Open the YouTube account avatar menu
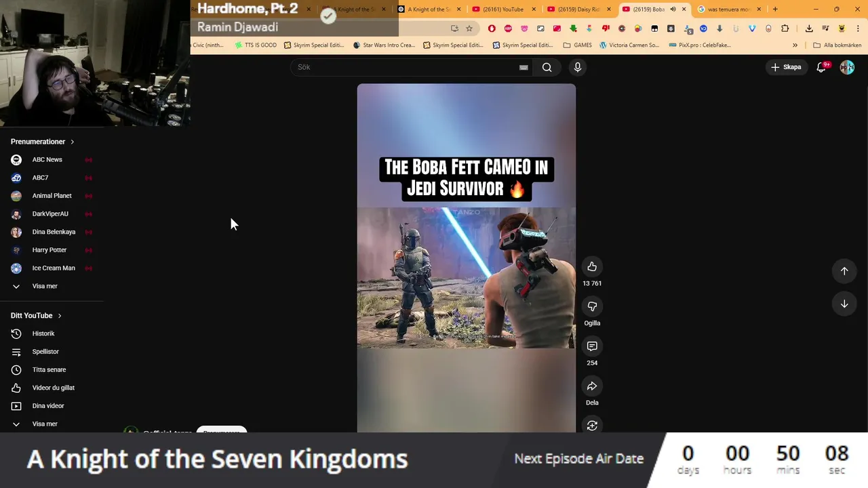Image resolution: width=868 pixels, height=488 pixels. (847, 67)
